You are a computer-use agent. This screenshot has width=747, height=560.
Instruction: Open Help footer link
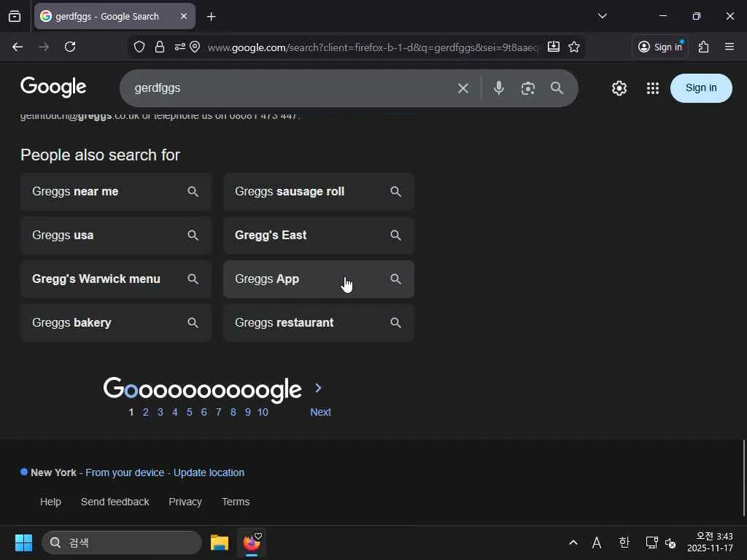[x=50, y=502]
